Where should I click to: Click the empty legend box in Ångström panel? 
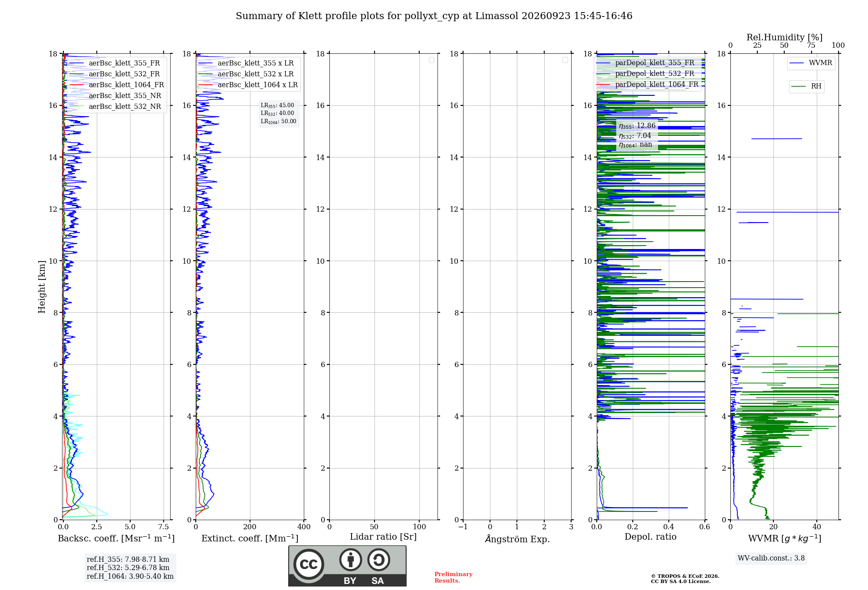tap(565, 60)
